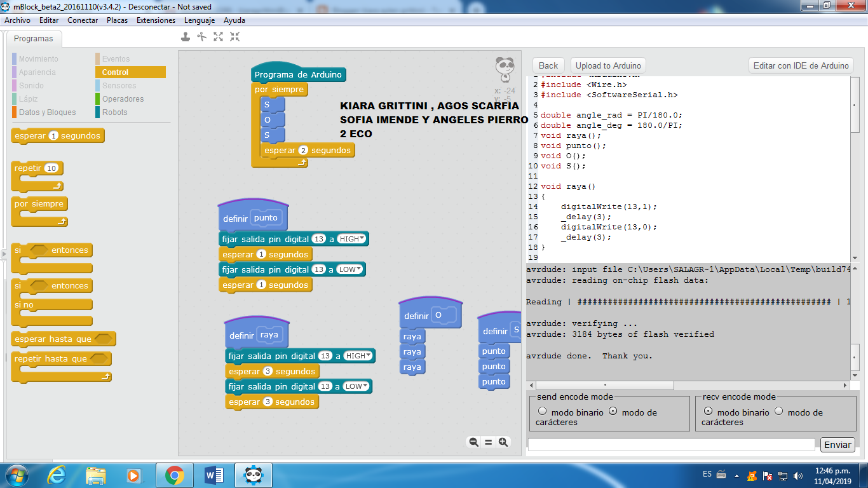Open the Editar menu
This screenshot has height=488, width=868.
[49, 20]
